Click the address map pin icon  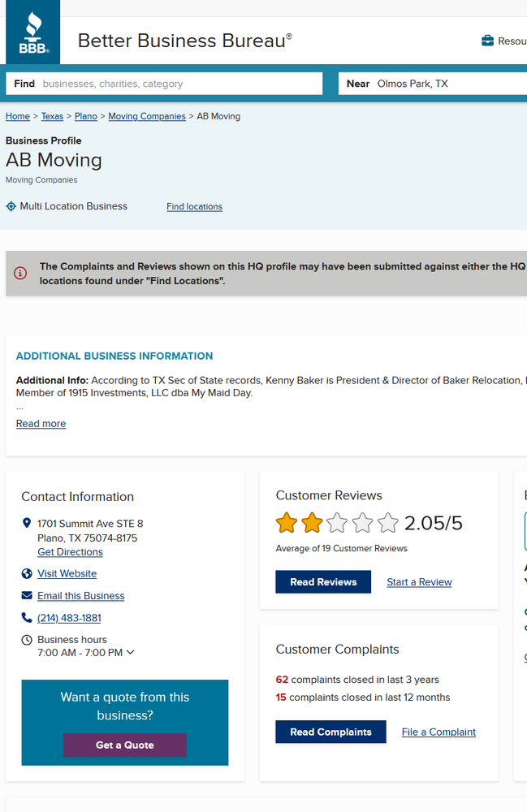(27, 523)
